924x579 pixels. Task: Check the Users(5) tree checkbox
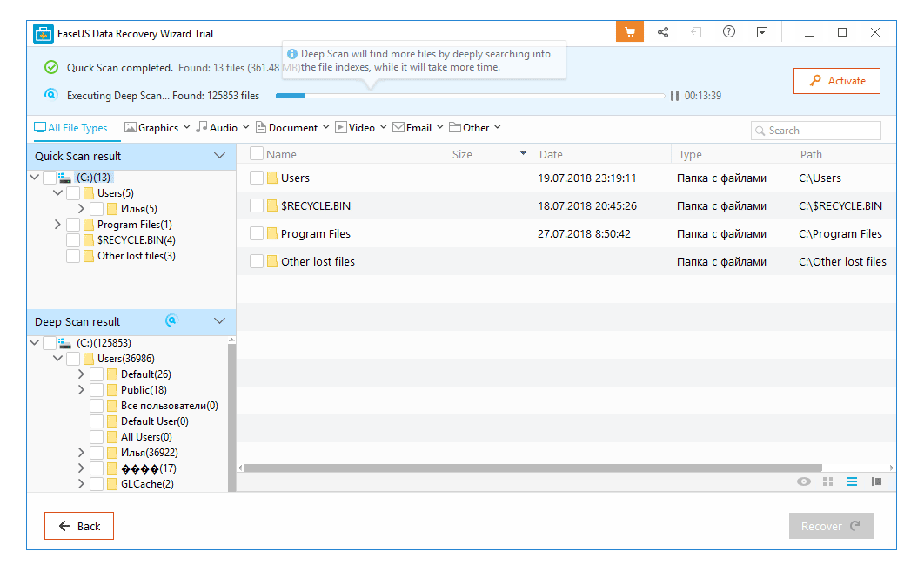(73, 193)
